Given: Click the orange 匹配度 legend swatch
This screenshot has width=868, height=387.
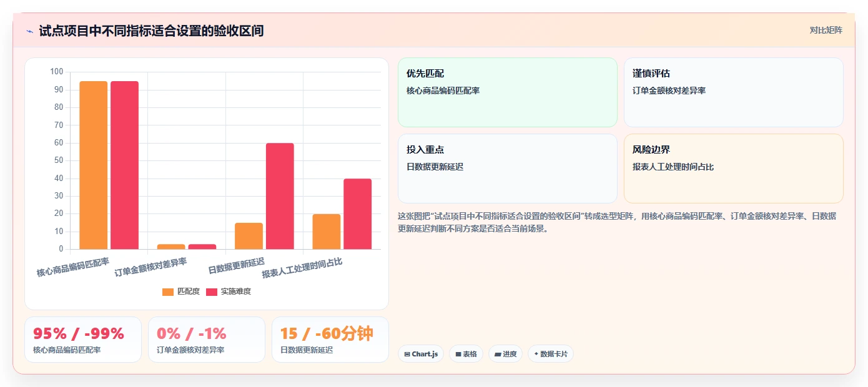Looking at the screenshot, I should 168,292.
